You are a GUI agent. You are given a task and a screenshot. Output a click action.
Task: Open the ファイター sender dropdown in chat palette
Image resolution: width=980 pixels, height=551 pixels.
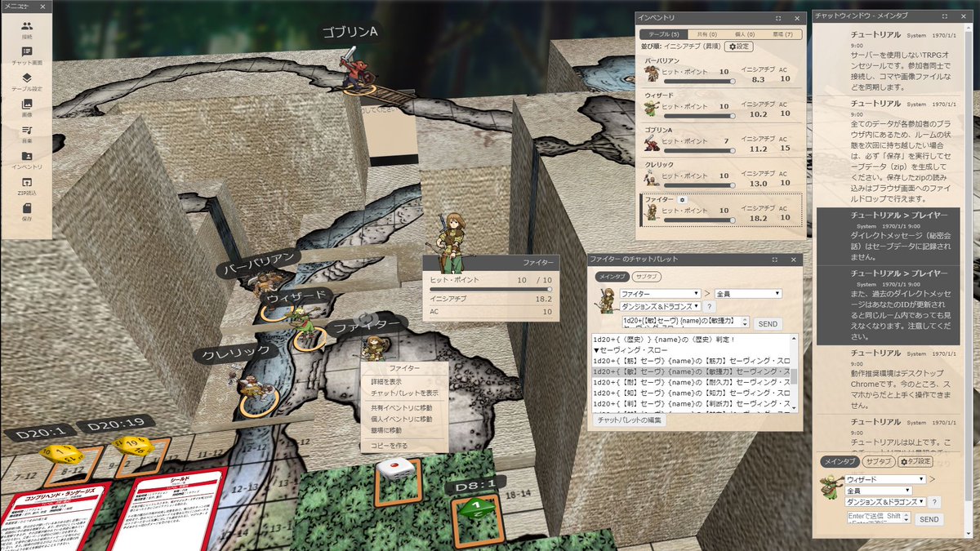[659, 293]
